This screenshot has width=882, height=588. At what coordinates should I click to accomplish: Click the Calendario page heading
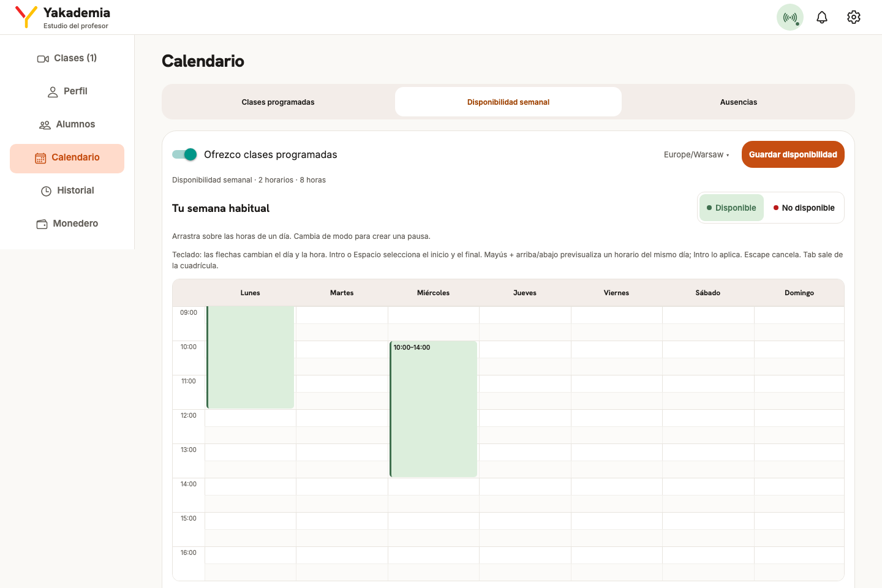[x=203, y=61]
